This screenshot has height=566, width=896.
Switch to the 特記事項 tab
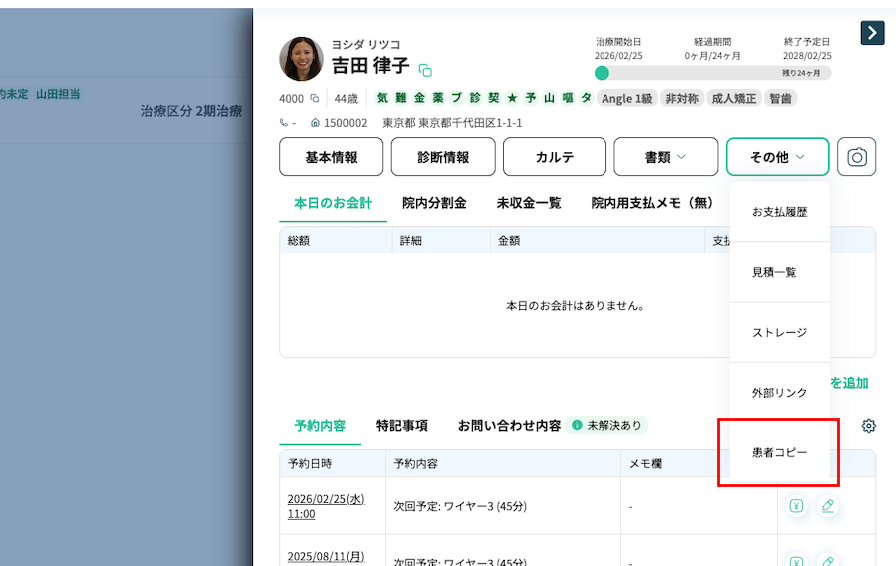[x=402, y=425]
